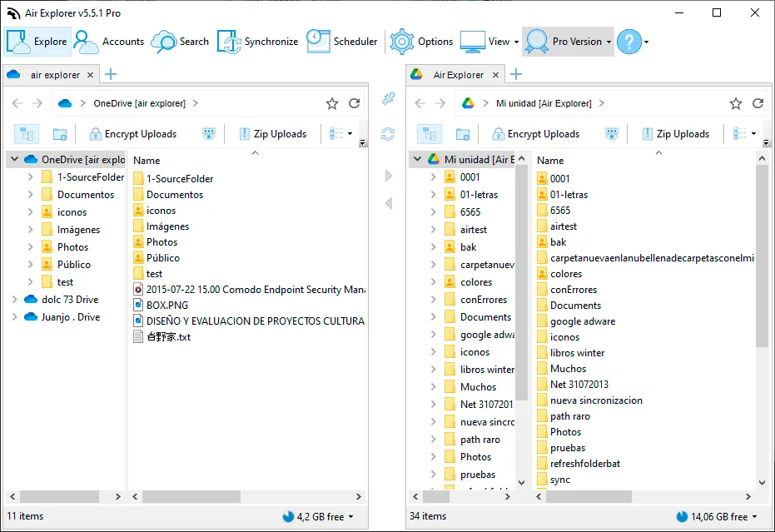Expand the Juanjo . Drive account node
The image size is (775, 532).
[x=15, y=316]
